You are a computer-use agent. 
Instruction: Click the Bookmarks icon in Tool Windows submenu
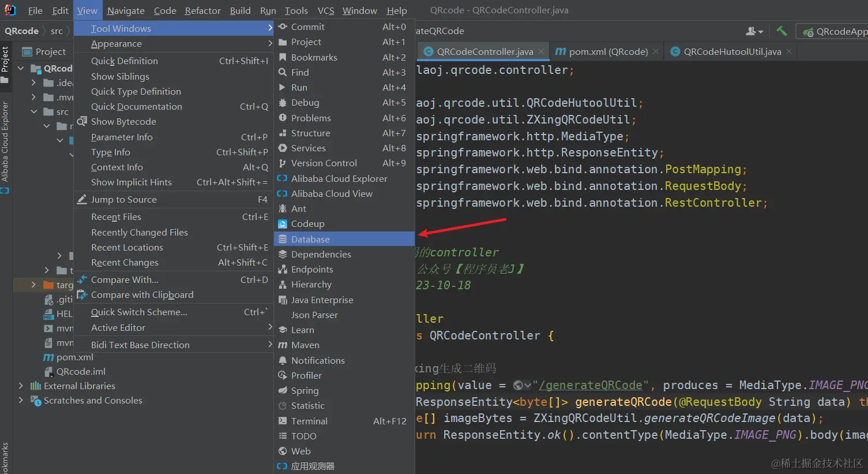point(283,57)
